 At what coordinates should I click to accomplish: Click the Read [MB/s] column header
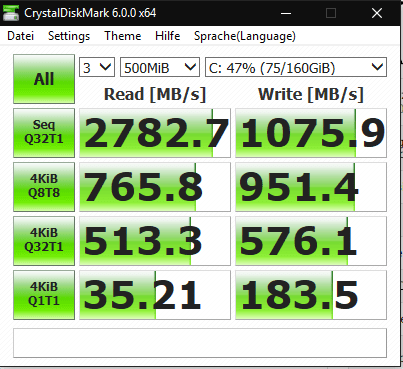155,94
